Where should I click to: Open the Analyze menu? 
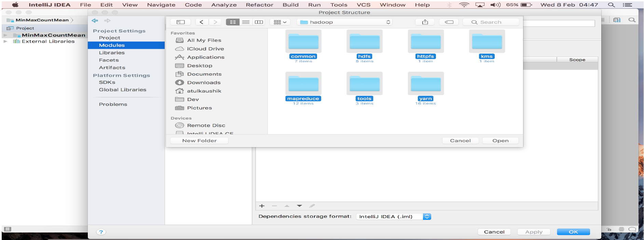click(224, 5)
